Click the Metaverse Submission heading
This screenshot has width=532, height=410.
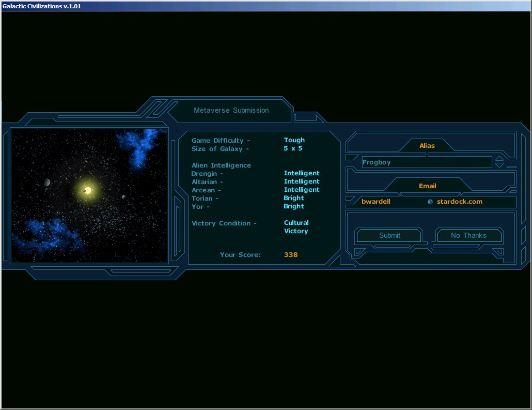[231, 111]
